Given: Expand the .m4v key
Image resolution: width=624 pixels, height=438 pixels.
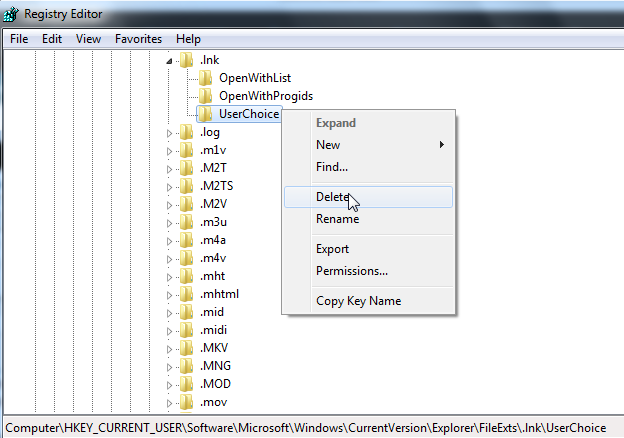Looking at the screenshot, I should [x=169, y=259].
